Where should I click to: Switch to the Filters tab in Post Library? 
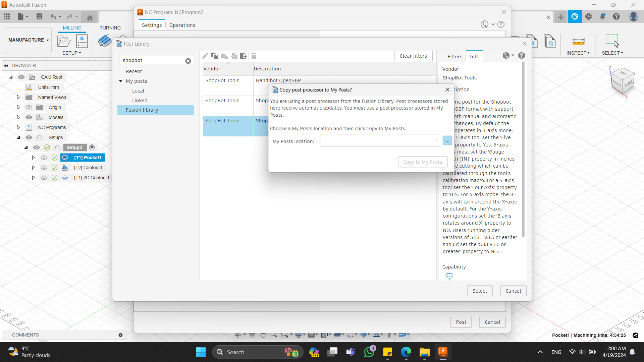[454, 57]
